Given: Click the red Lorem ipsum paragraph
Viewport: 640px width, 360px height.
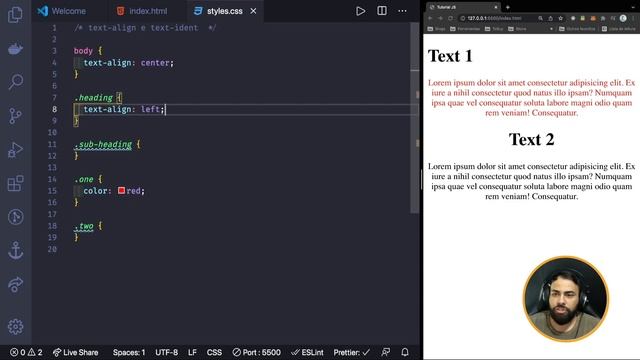Looking at the screenshot, I should (x=531, y=98).
